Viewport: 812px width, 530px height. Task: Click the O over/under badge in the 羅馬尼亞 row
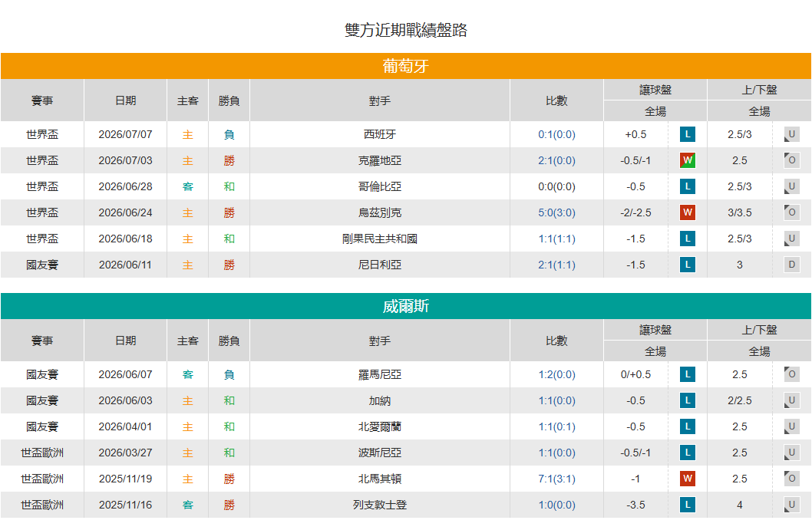click(x=791, y=375)
